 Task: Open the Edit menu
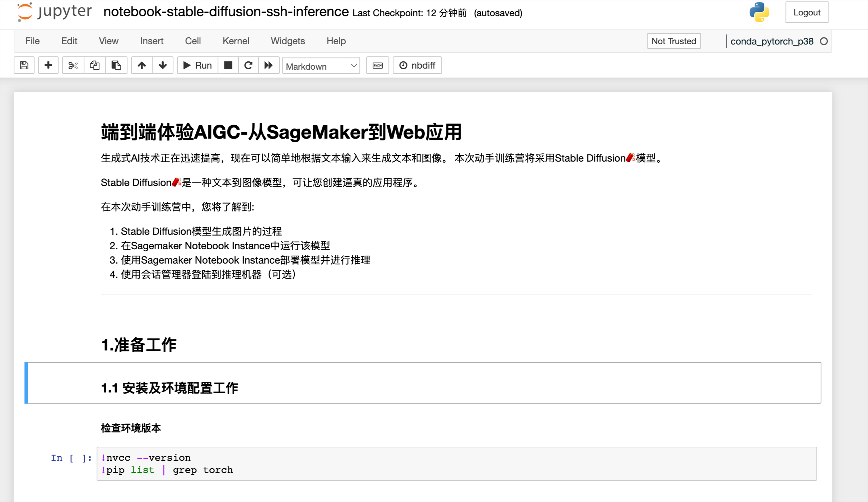click(69, 41)
